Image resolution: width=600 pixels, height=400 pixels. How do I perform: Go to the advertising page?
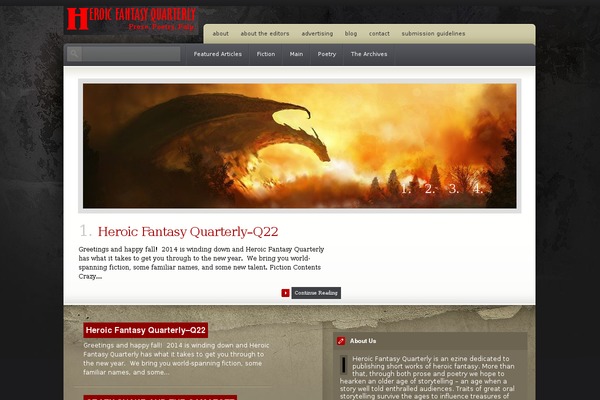click(x=317, y=34)
